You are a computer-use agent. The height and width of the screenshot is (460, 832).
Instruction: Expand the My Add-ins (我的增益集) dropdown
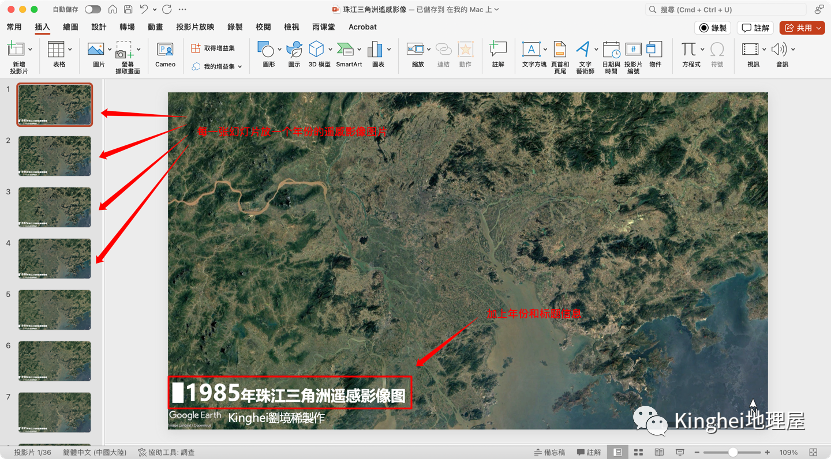[x=240, y=66]
